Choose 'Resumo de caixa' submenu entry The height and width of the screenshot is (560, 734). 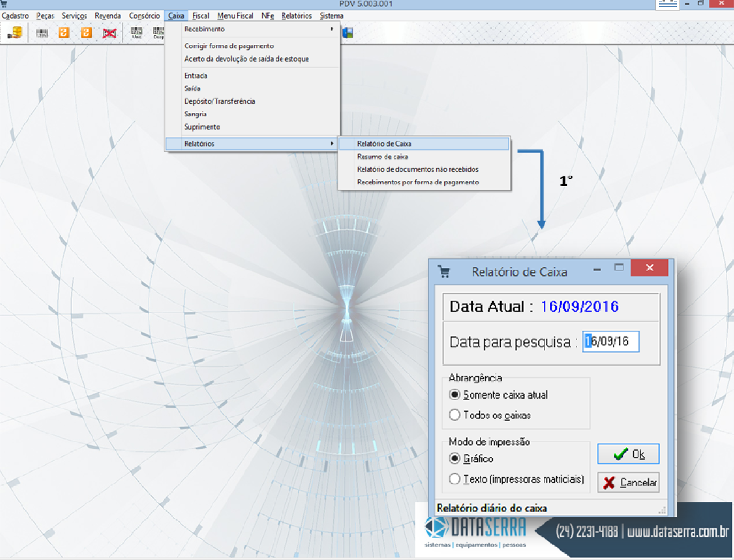coord(382,156)
